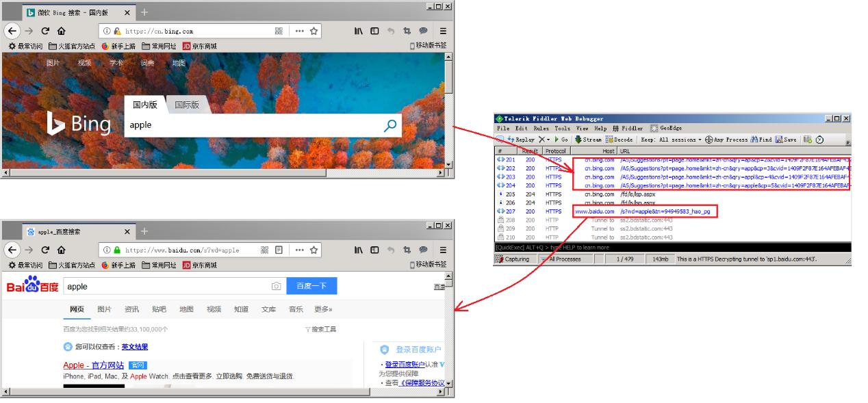Open hamburger menu in Bing browser window
868x403 pixels.
click(443, 31)
